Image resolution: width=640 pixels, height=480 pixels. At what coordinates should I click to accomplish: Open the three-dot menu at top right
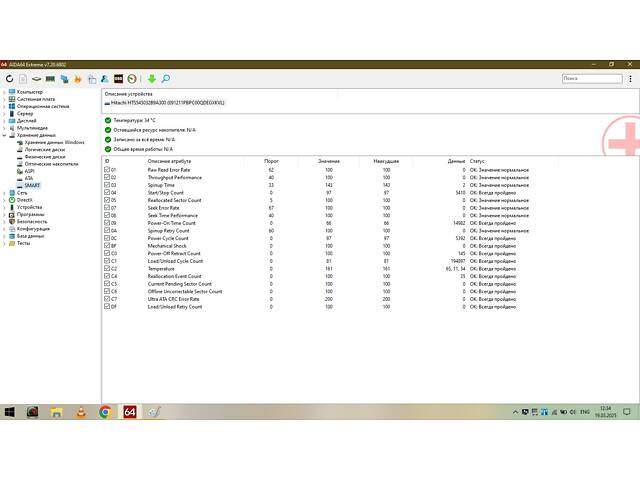(630, 79)
